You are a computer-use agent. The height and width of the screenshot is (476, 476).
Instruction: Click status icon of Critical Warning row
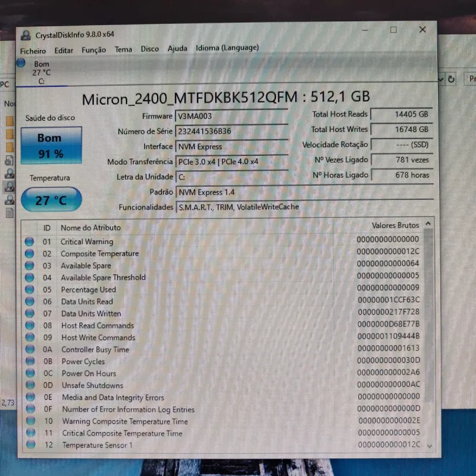[x=29, y=242]
